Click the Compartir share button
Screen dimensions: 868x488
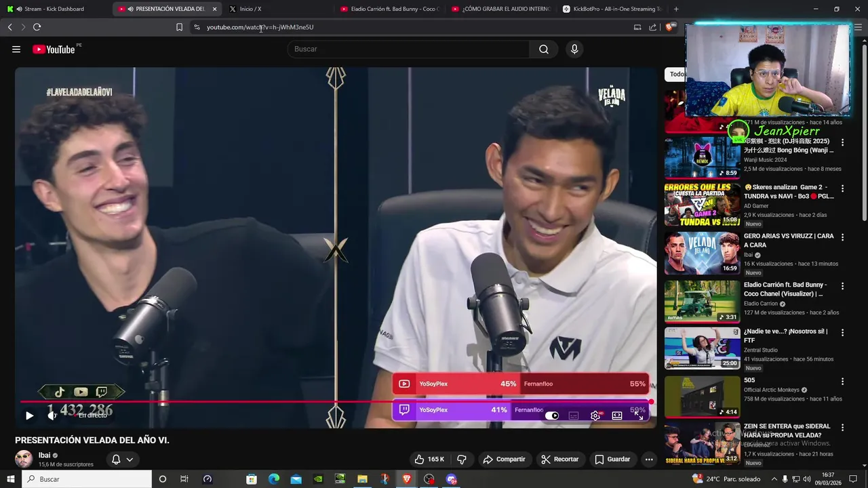504,460
